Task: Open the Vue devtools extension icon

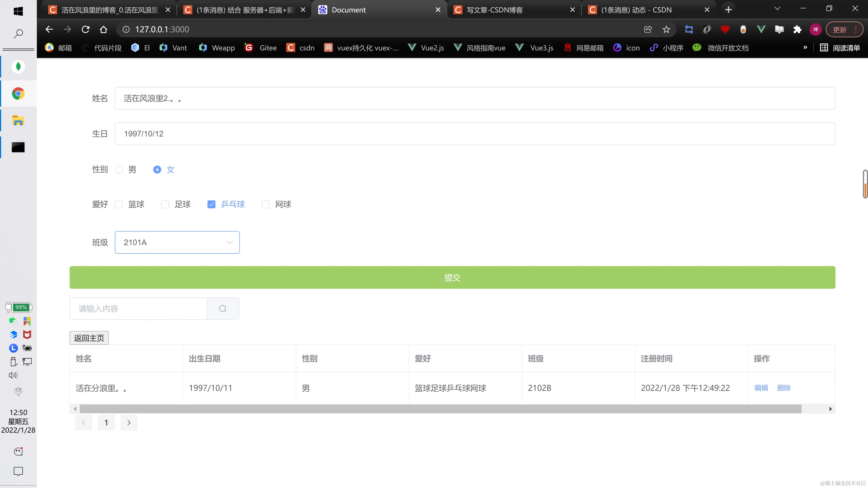Action: [761, 30]
